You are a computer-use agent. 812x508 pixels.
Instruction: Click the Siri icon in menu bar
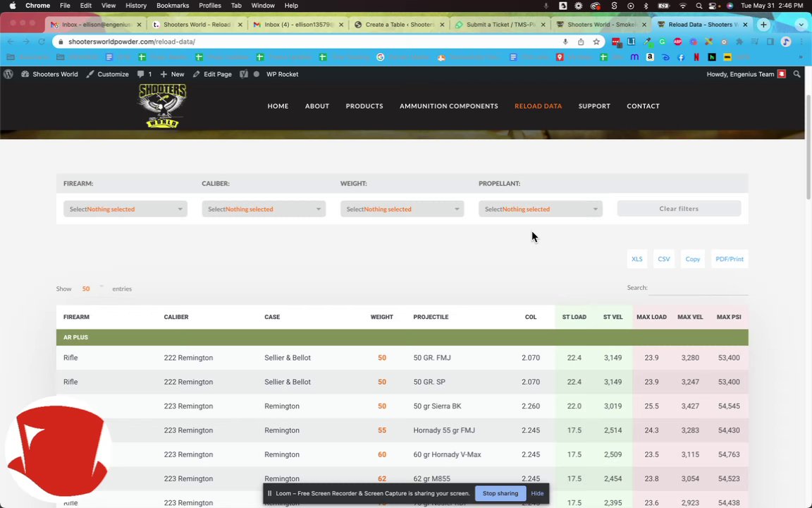point(730,6)
